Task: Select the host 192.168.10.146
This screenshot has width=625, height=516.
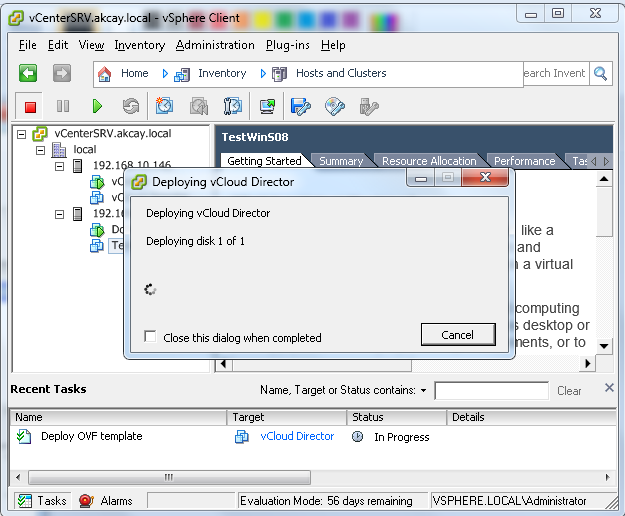Action: (132, 165)
